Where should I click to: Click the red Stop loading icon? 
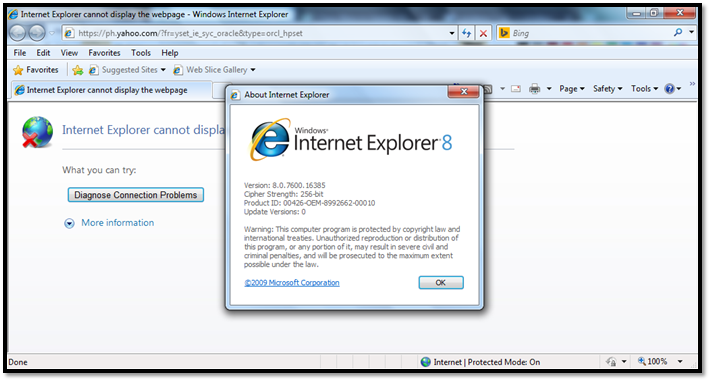tap(483, 33)
